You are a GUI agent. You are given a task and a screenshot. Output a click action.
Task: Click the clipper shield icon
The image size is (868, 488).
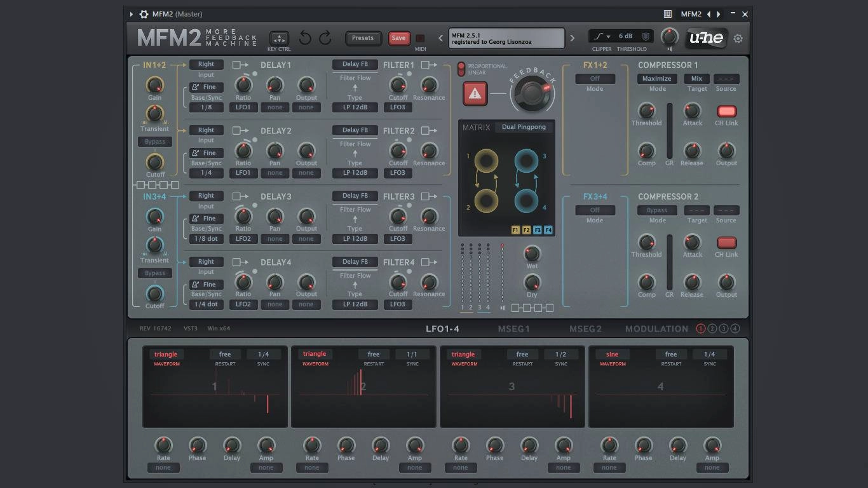click(x=646, y=36)
